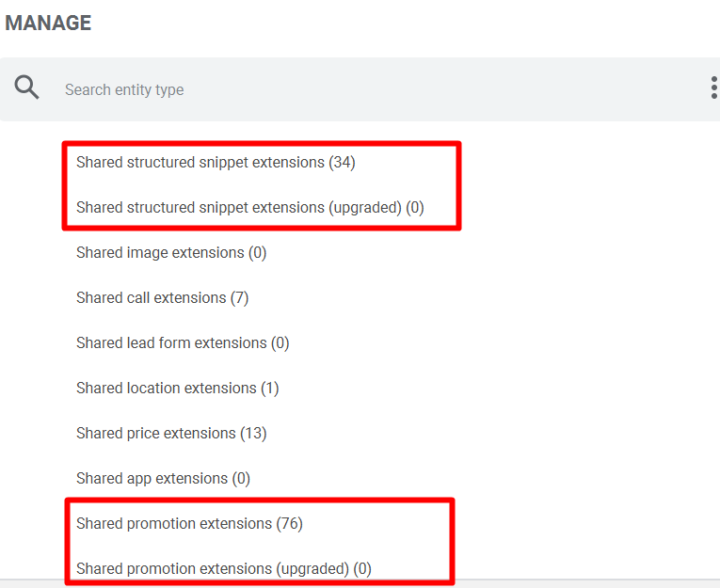The width and height of the screenshot is (720, 588).
Task: Open Shared promotion extensions (76)
Action: pyautogui.click(x=189, y=524)
